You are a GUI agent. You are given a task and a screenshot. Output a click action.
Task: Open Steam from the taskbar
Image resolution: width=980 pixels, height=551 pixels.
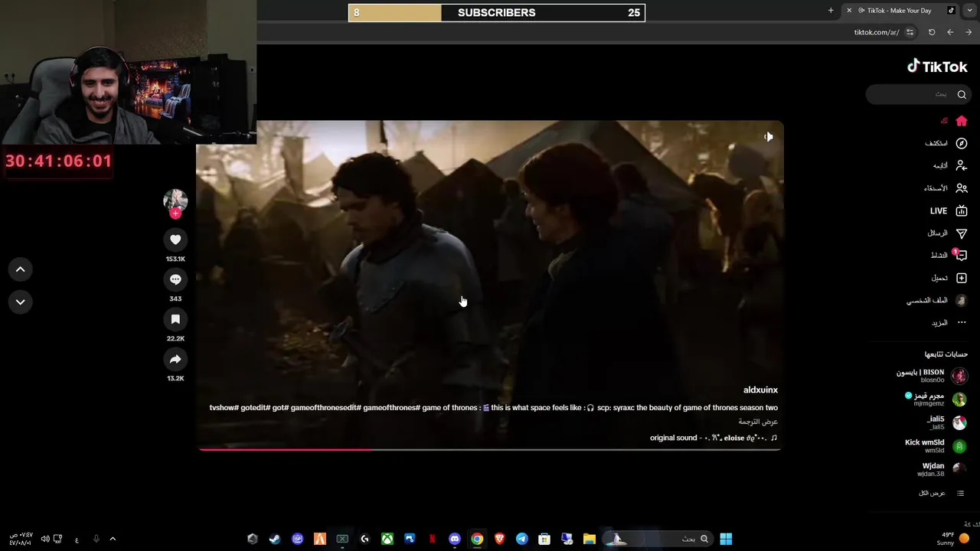[x=275, y=539]
